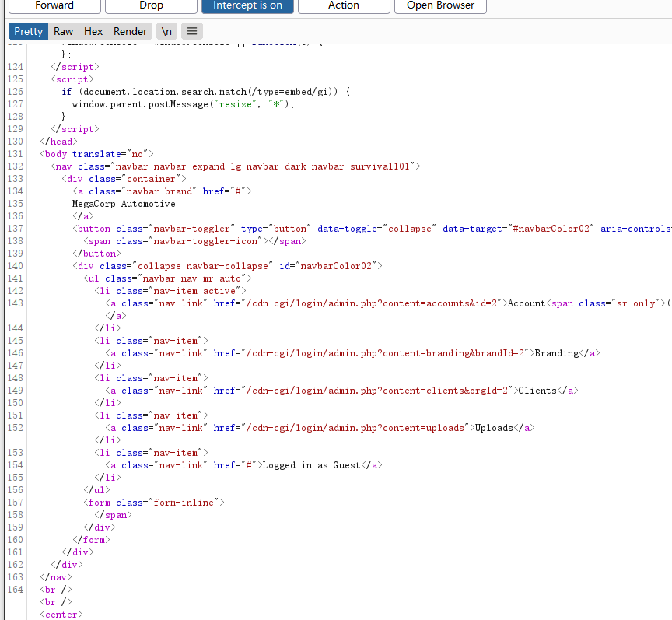The width and height of the screenshot is (672, 620).
Task: Select the Hex view tab
Action: pos(93,31)
